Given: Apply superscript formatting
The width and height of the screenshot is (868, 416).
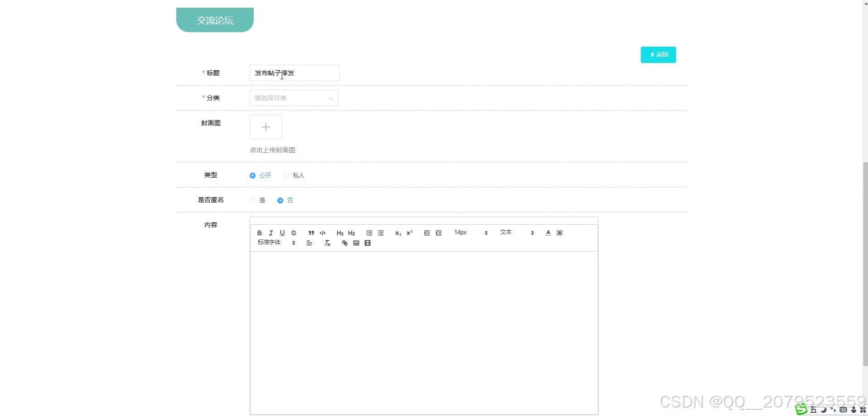Looking at the screenshot, I should pyautogui.click(x=410, y=233).
